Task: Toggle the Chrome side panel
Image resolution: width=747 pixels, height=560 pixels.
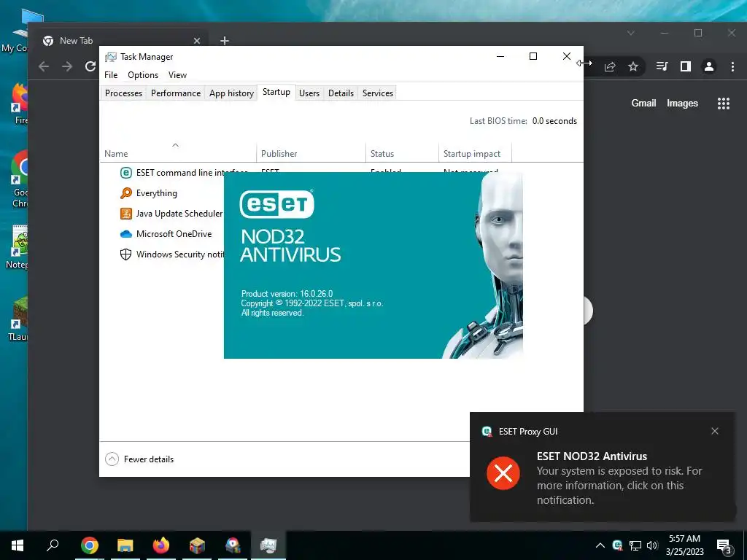Action: [x=686, y=66]
